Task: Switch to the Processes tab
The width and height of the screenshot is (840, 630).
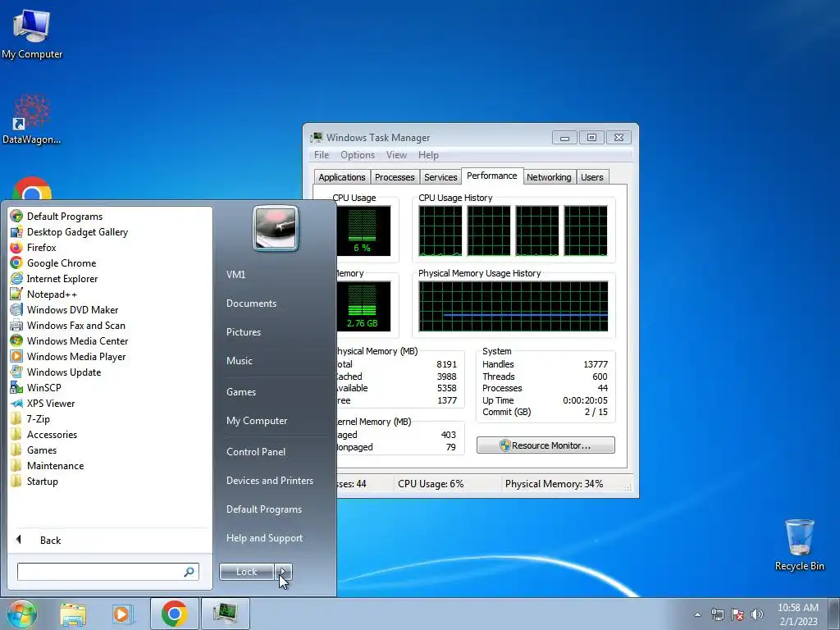Action: coord(395,177)
